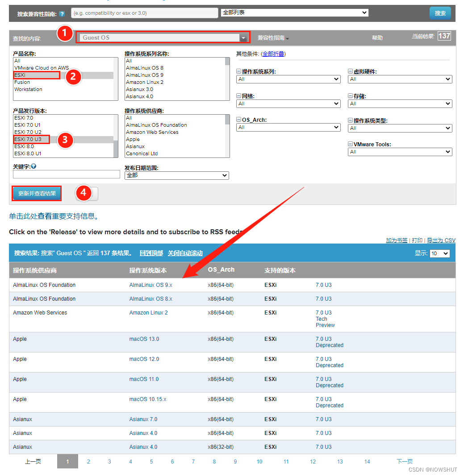
Task: Open the macOS 13.0 result link
Action: (x=144, y=339)
